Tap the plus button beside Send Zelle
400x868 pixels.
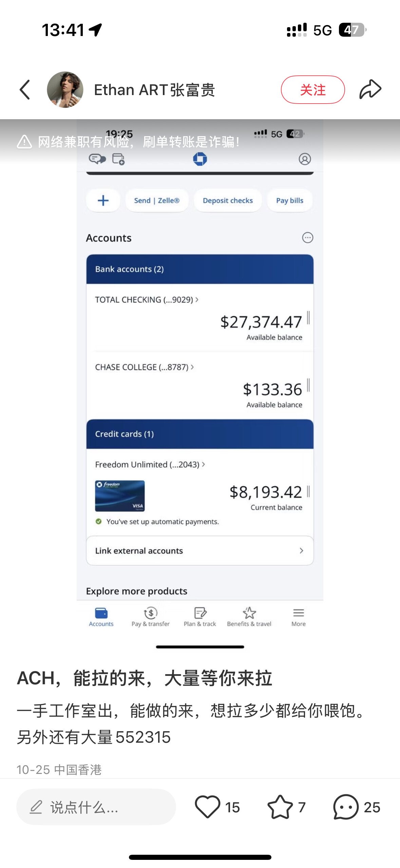pos(103,200)
